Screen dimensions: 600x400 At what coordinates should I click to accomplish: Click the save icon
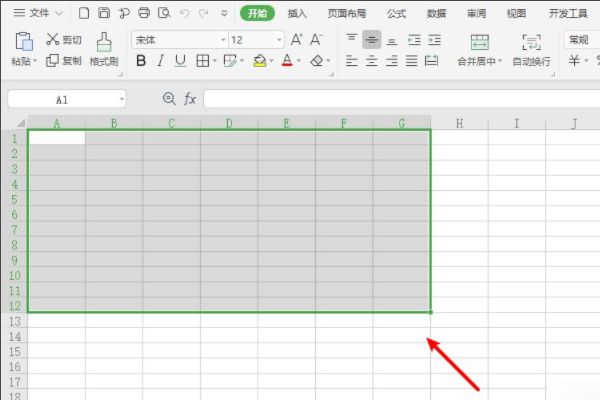coord(104,13)
